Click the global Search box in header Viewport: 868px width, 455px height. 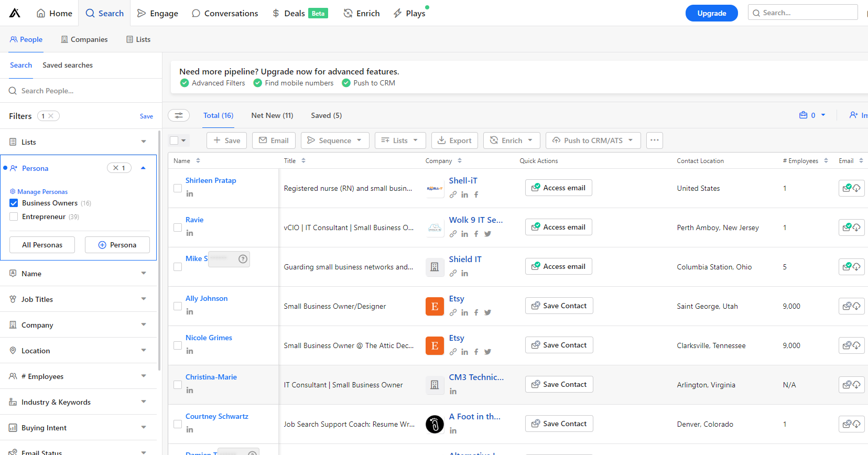pyautogui.click(x=803, y=13)
